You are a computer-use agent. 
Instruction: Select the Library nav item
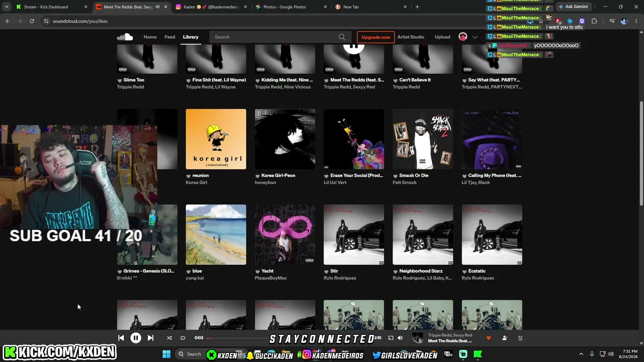[x=191, y=37]
